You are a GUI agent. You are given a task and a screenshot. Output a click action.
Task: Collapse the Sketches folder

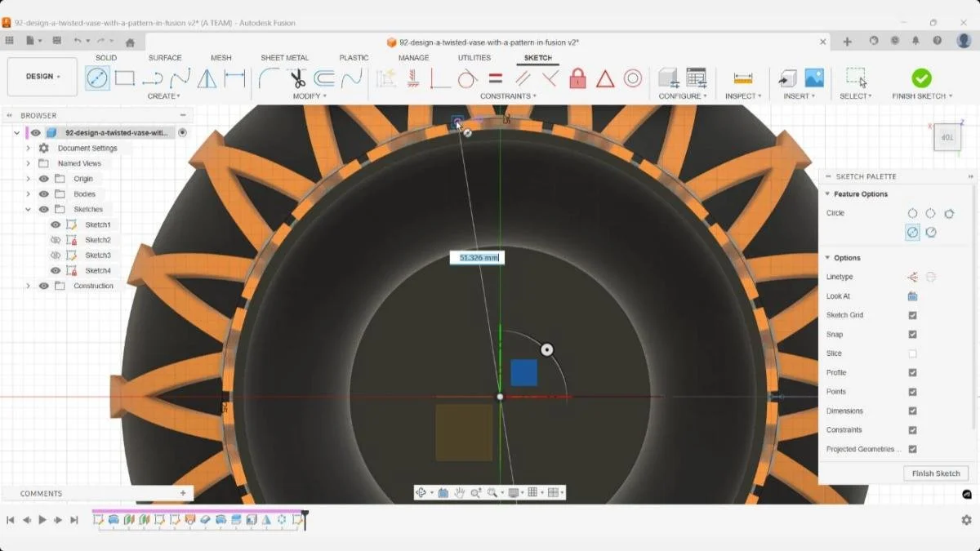[29, 209]
